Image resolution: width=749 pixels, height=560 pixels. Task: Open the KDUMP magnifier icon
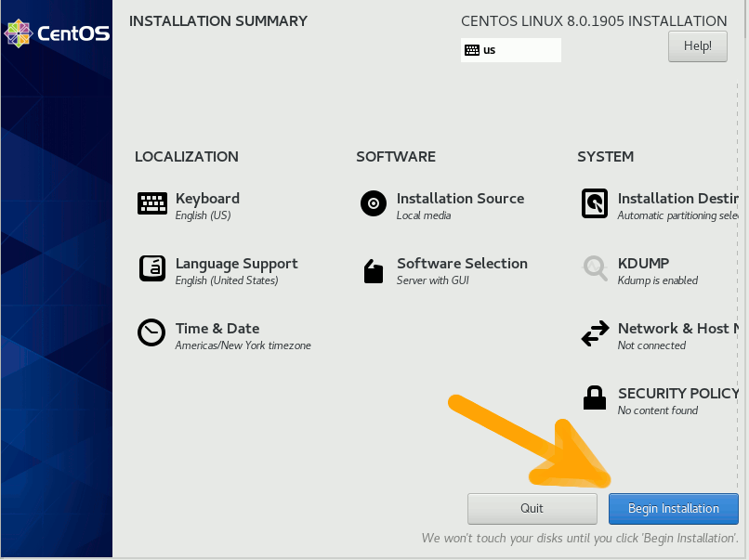coord(595,268)
